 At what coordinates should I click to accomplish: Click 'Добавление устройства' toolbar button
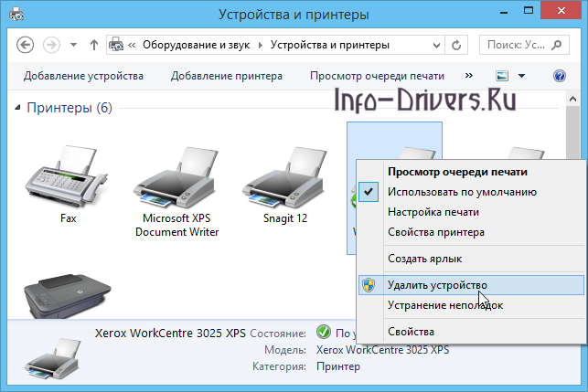[x=83, y=76]
